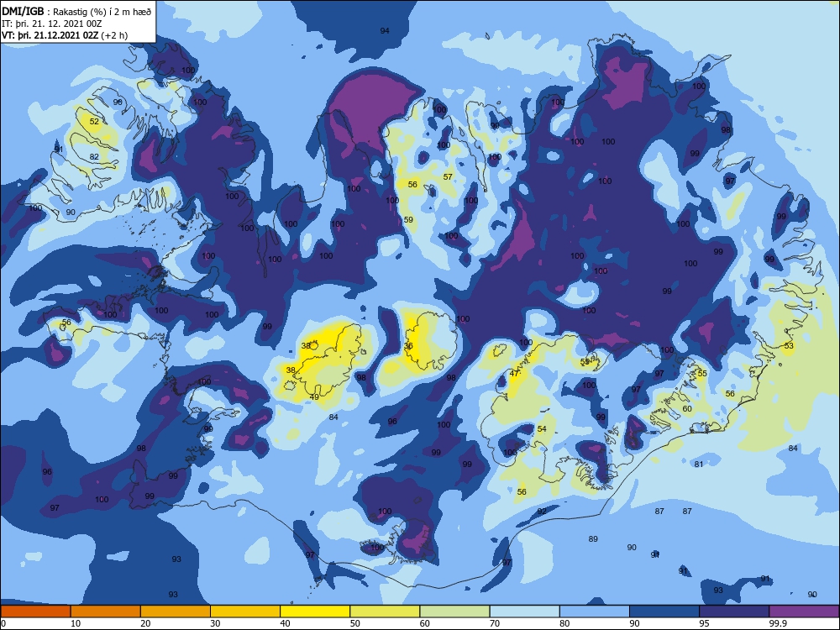Select the legend tick label '20'
The width and height of the screenshot is (840, 630).
145,623
